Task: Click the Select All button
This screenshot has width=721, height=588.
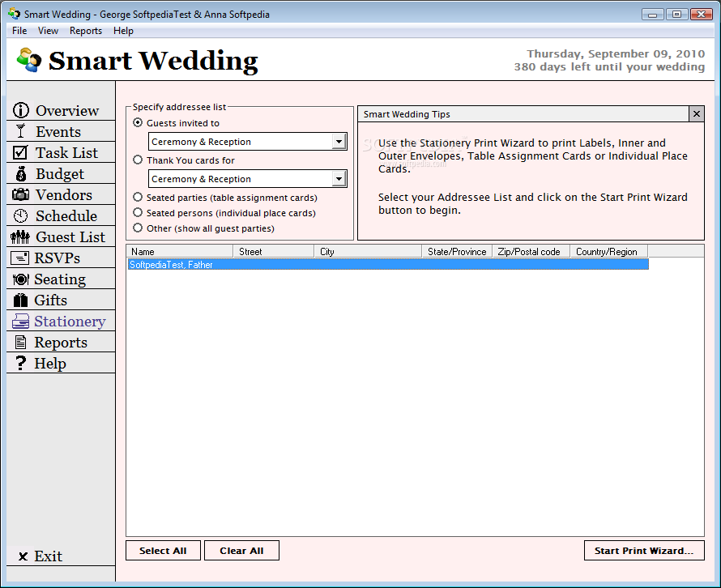Action: 163,550
